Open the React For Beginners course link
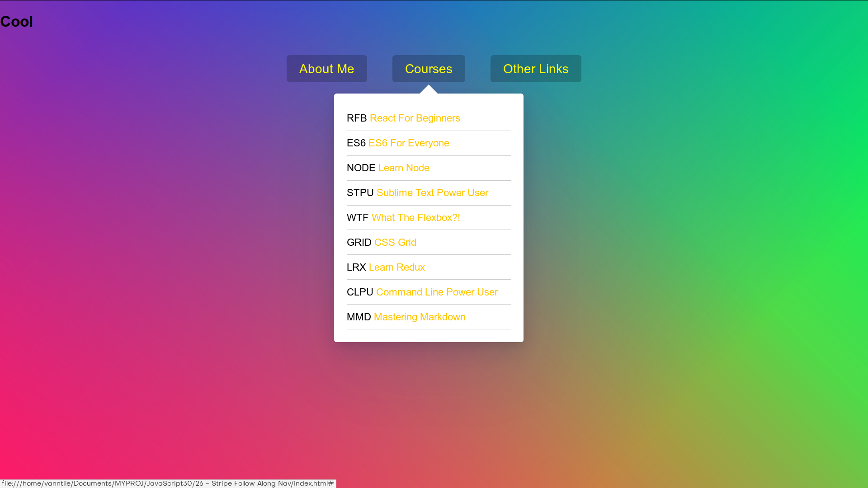This screenshot has width=868, height=488. pos(415,118)
